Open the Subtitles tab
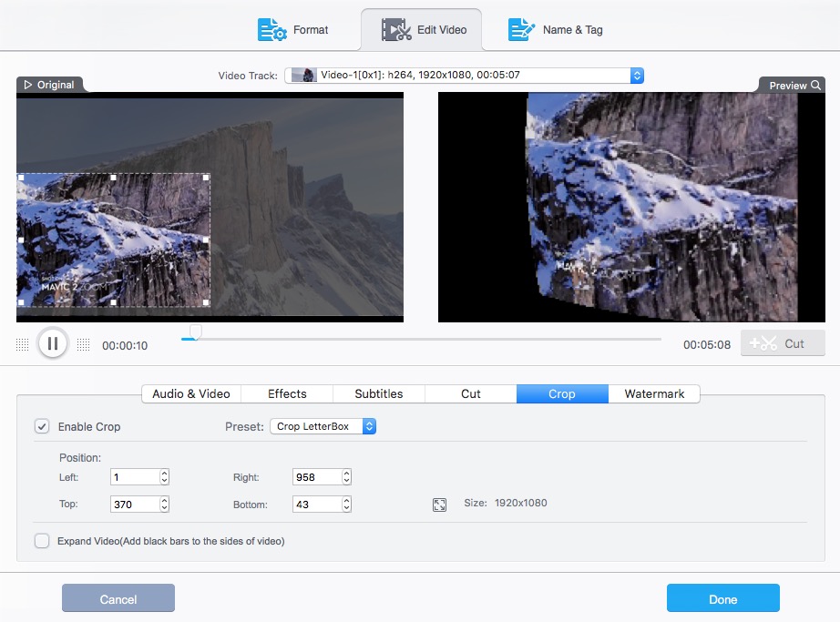 click(x=379, y=393)
